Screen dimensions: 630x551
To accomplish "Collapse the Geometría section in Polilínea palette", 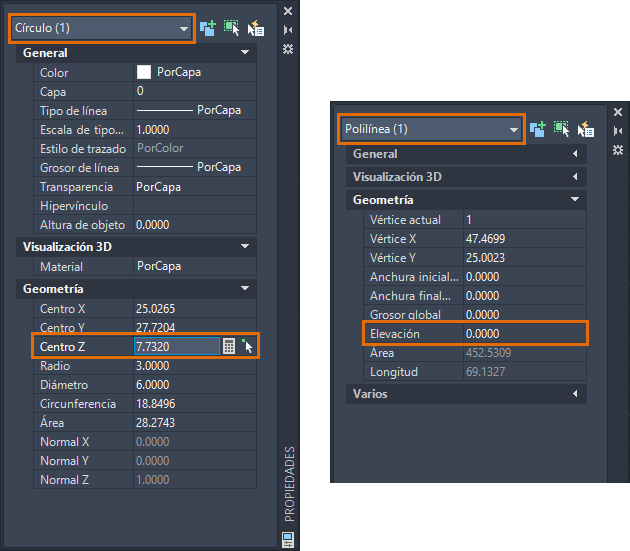I will 575,199.
